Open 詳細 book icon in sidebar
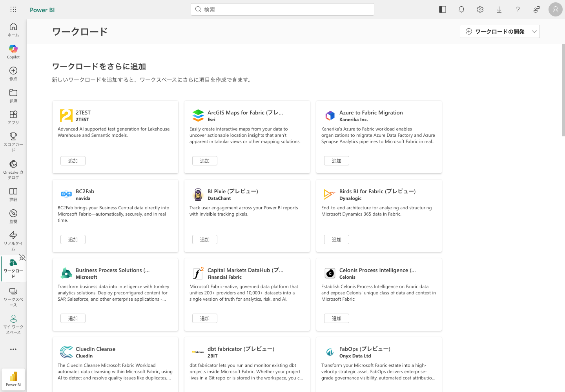Viewport: 565px width, 392px height. (13, 191)
